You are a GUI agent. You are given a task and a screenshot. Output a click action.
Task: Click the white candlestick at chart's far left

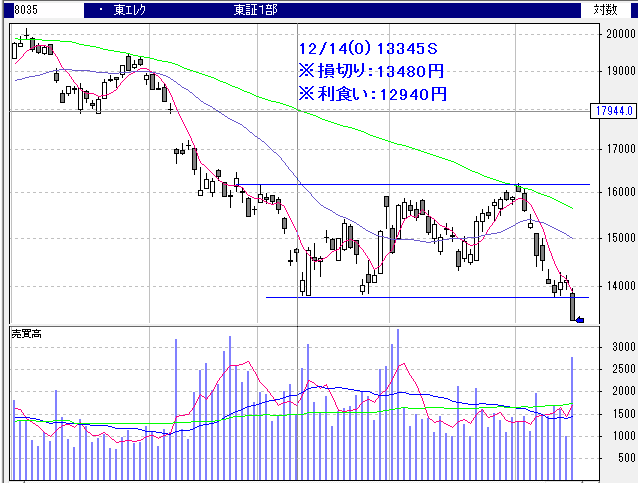(x=14, y=50)
